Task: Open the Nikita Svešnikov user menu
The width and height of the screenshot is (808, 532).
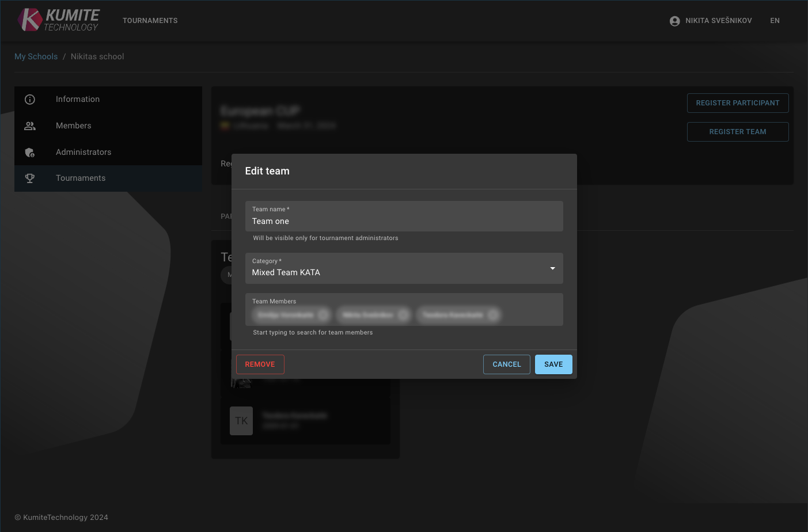Action: 718,21
